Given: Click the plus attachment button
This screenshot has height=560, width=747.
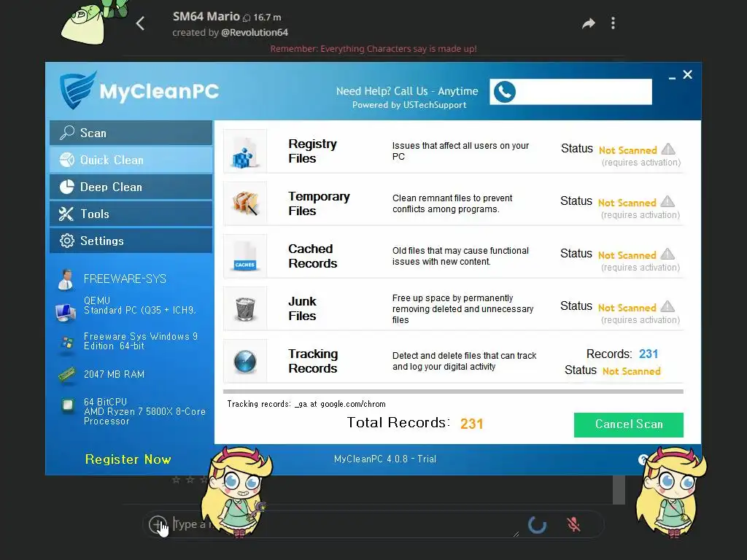Looking at the screenshot, I should click(158, 524).
